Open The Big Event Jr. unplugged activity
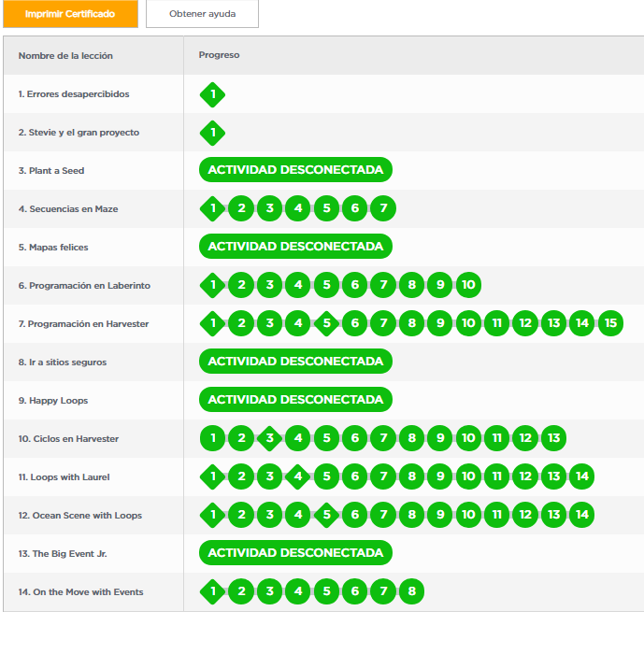The height and width of the screenshot is (654, 644). tap(295, 553)
